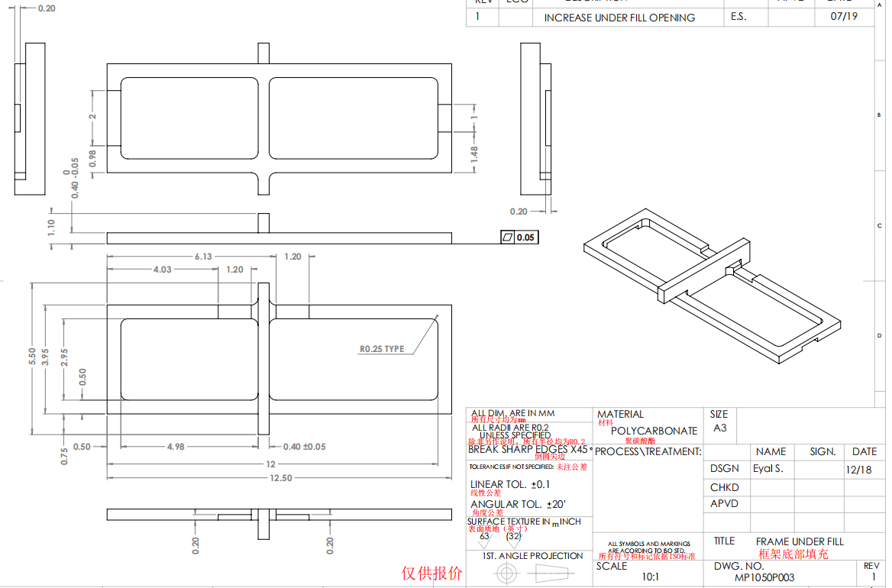This screenshot has width=892, height=588.
Task: Click the 'ALL DIM. ARE IN MM' note
Action: pos(512,413)
